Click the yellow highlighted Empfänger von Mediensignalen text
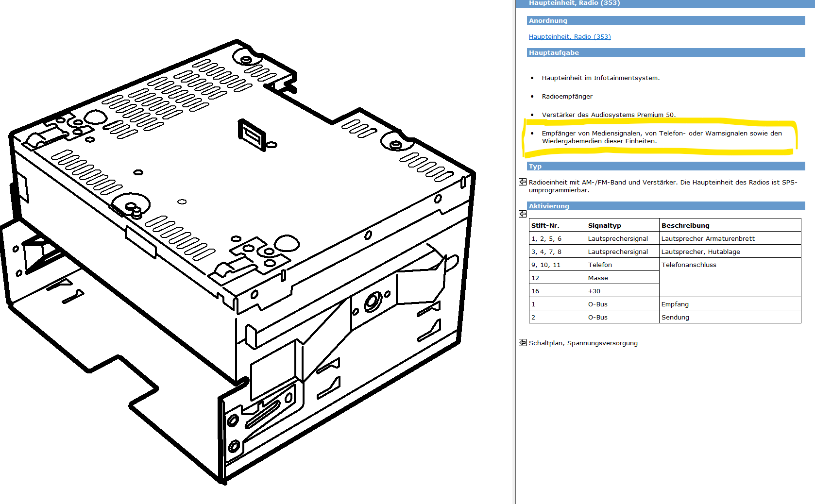 tap(662, 137)
